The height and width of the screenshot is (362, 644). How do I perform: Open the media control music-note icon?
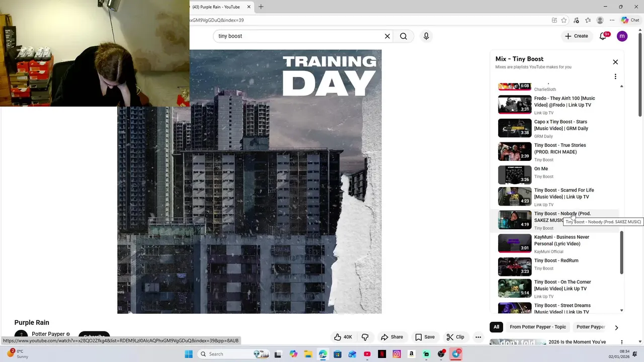coord(576,20)
